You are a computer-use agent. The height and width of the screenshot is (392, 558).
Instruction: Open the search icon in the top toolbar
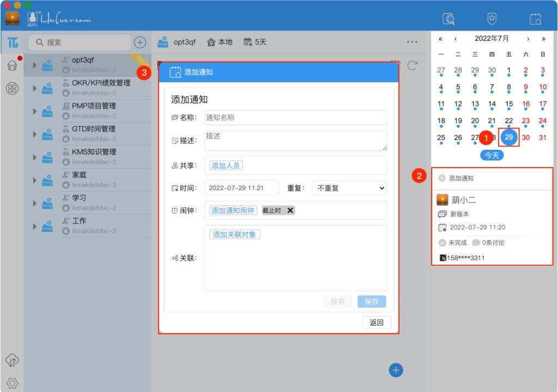[448, 18]
